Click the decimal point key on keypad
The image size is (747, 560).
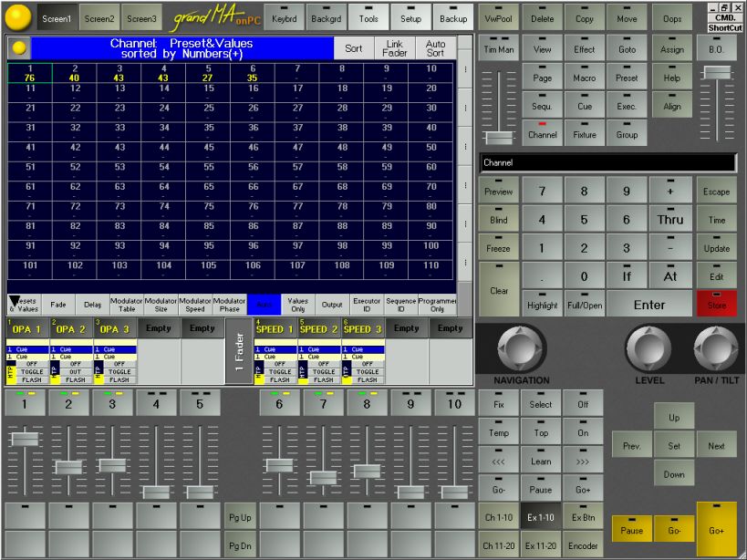[x=542, y=275]
